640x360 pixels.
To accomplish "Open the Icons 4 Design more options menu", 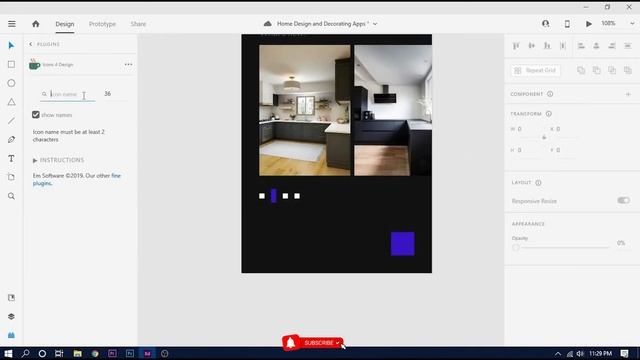I will pyautogui.click(x=128, y=64).
